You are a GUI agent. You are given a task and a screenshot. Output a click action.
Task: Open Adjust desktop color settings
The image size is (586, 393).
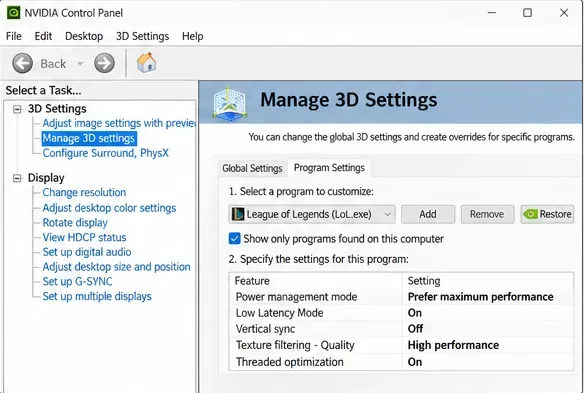tap(109, 208)
